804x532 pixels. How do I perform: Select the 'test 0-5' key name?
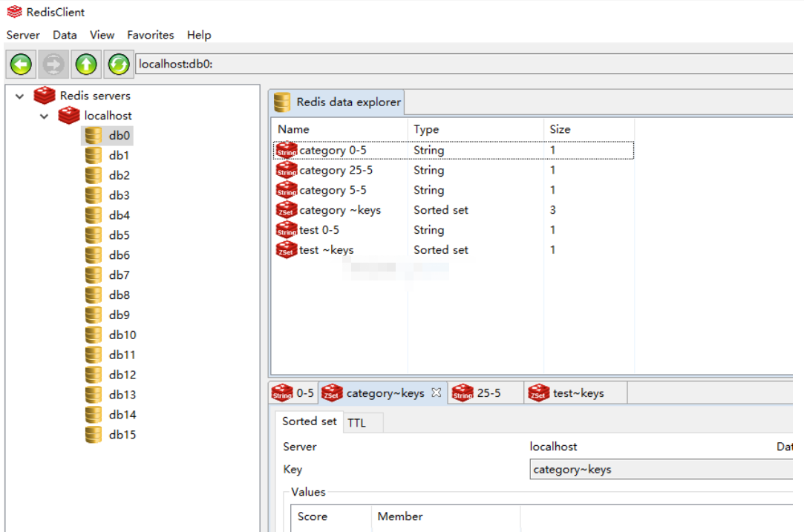[x=319, y=230]
